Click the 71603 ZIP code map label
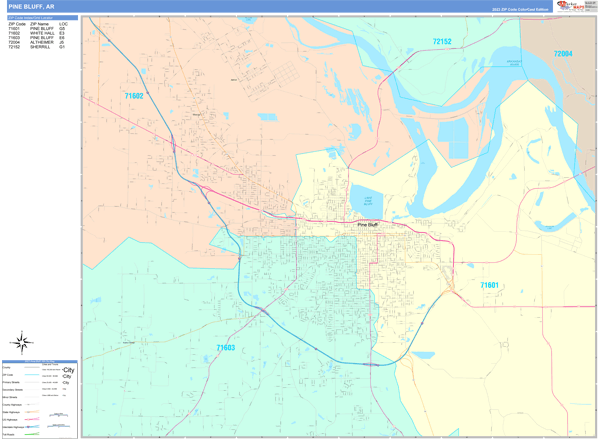The width and height of the screenshot is (600, 439). tap(226, 348)
